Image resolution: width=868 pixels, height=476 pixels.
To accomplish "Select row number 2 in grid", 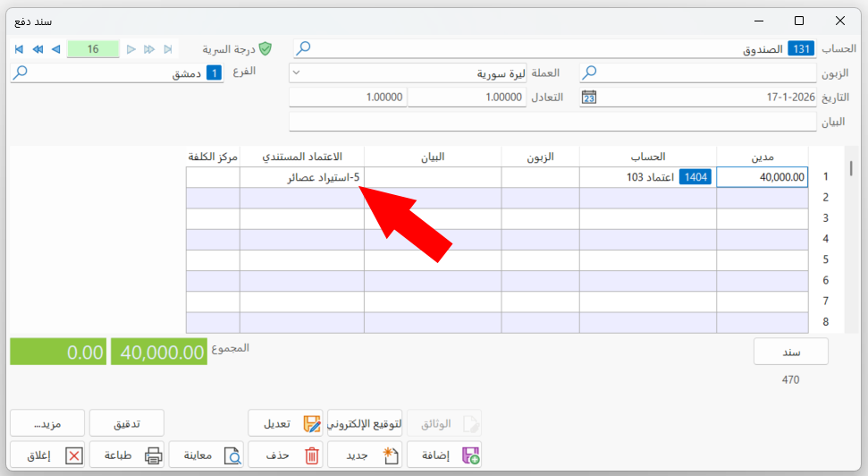I will point(825,197).
